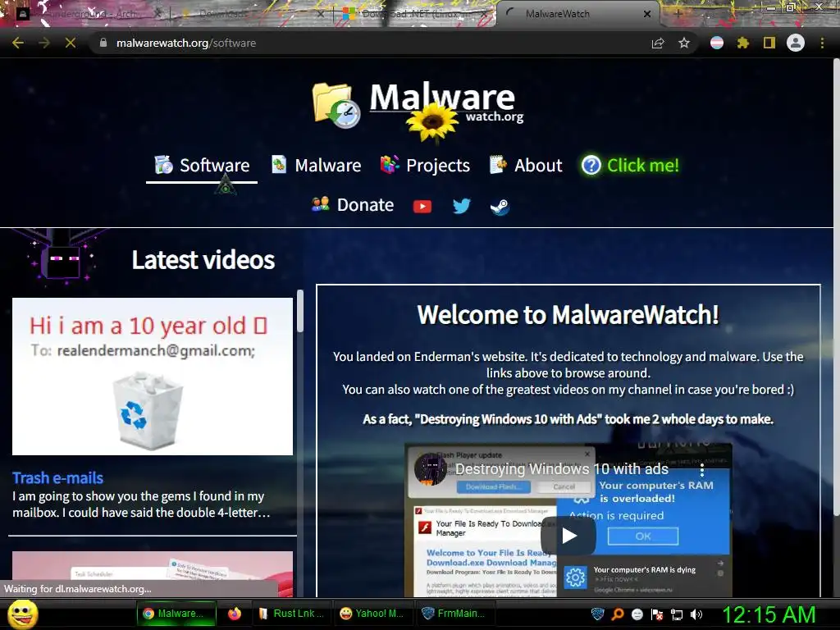
Task: Click the Latest videos list scrollbar
Action: pos(300,311)
